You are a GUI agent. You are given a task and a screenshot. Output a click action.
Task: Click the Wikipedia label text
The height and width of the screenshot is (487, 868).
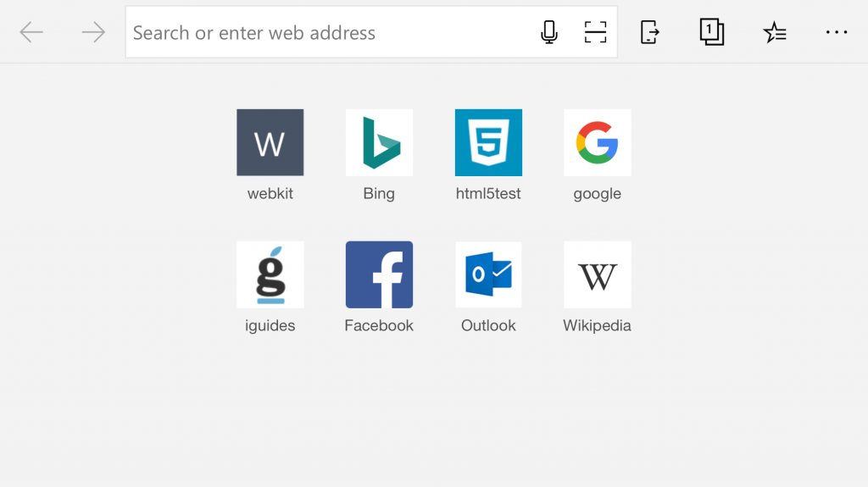[598, 326]
